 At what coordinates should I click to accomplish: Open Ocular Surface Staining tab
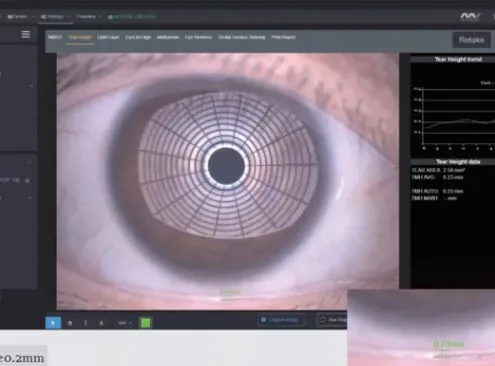click(242, 37)
